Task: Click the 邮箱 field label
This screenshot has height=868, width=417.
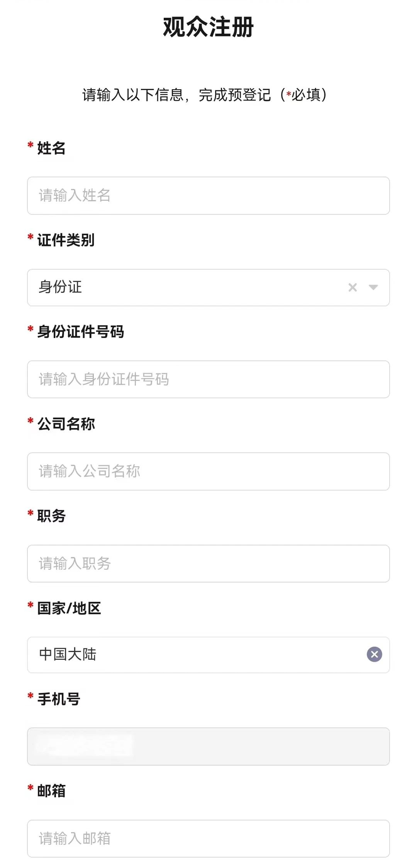Action: pos(51,791)
